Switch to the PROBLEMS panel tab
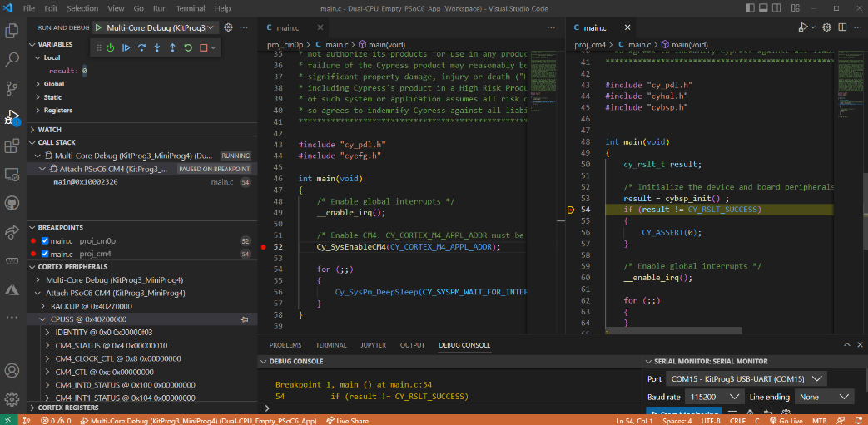868x425 pixels. 285,345
